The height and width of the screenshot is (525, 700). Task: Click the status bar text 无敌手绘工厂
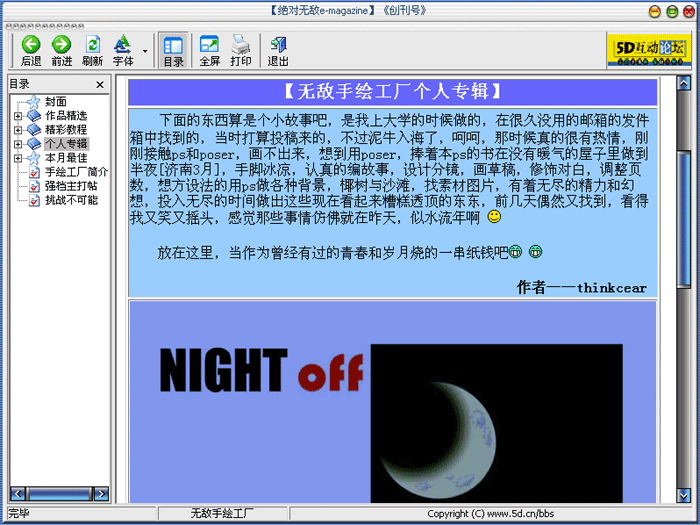tap(222, 513)
